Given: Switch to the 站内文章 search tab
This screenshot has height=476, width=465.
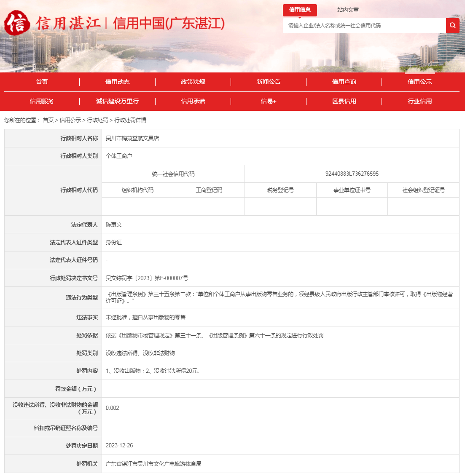Looking at the screenshot, I should click(348, 10).
